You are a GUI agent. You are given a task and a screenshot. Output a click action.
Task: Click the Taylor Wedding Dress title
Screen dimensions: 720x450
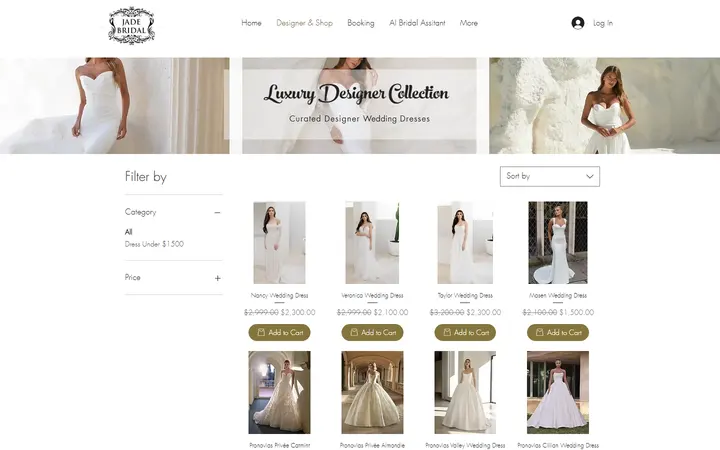[x=465, y=296]
